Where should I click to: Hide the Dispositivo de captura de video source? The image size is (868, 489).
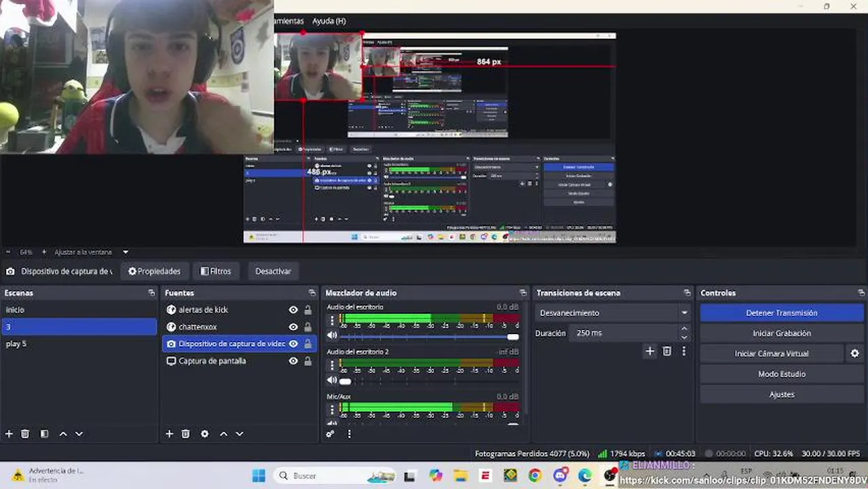293,344
